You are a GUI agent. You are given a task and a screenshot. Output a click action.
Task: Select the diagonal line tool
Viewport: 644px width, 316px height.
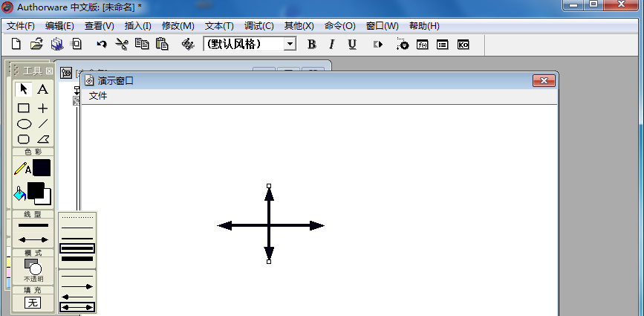click(43, 123)
